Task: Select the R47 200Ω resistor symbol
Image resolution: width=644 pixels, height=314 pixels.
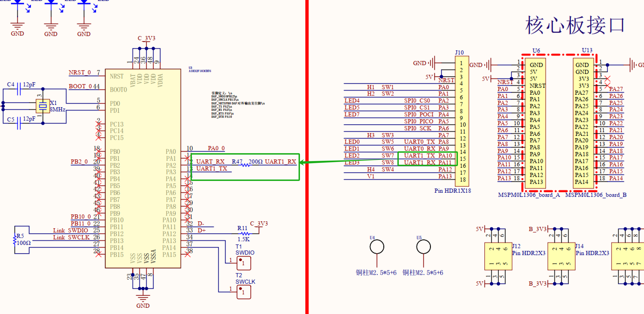Action: click(245, 165)
